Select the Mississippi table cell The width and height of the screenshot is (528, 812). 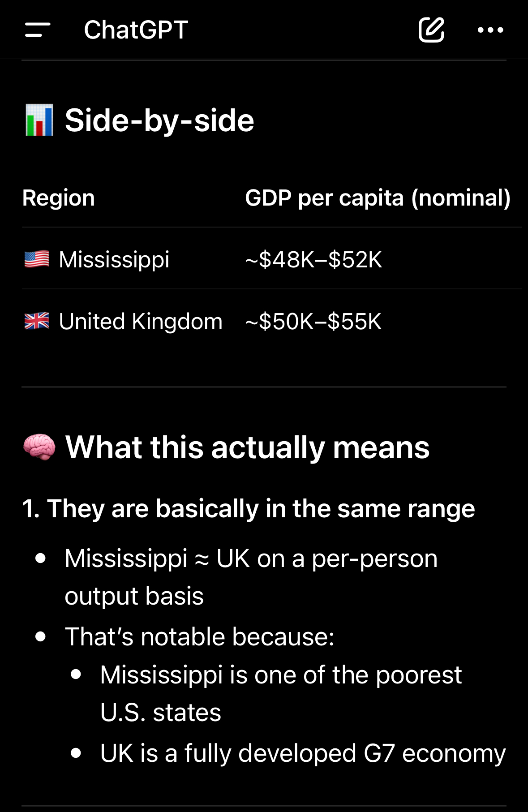coord(114,260)
